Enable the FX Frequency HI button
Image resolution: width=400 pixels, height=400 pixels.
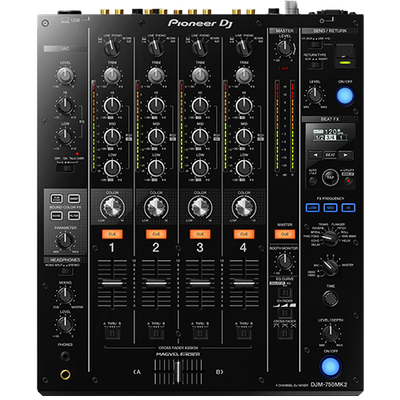tap(348, 207)
